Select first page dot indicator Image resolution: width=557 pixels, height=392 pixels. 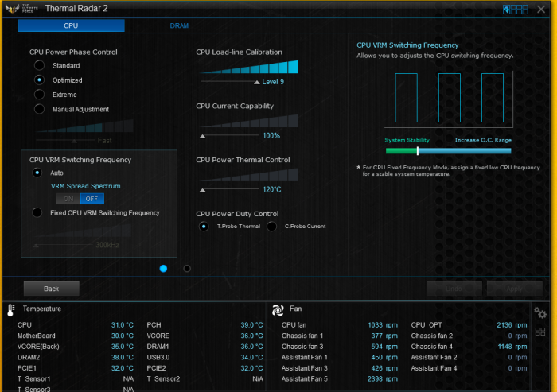point(163,269)
